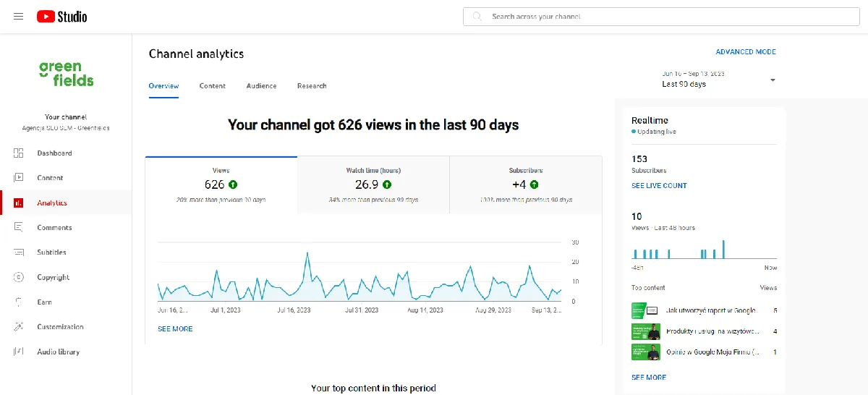
Task: Open the hamburger navigation menu
Action: pos(18,16)
